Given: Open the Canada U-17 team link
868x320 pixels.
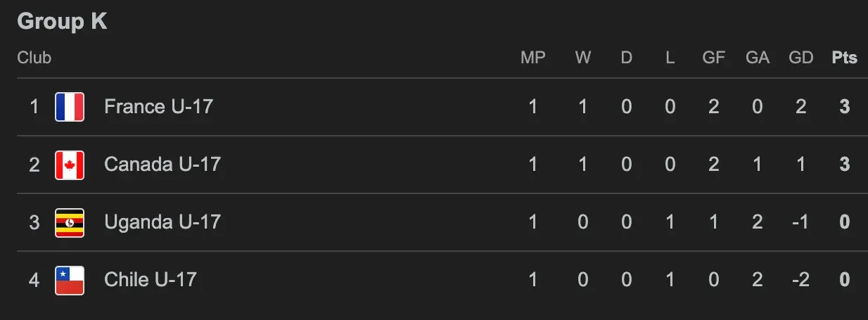Looking at the screenshot, I should click(x=162, y=165).
